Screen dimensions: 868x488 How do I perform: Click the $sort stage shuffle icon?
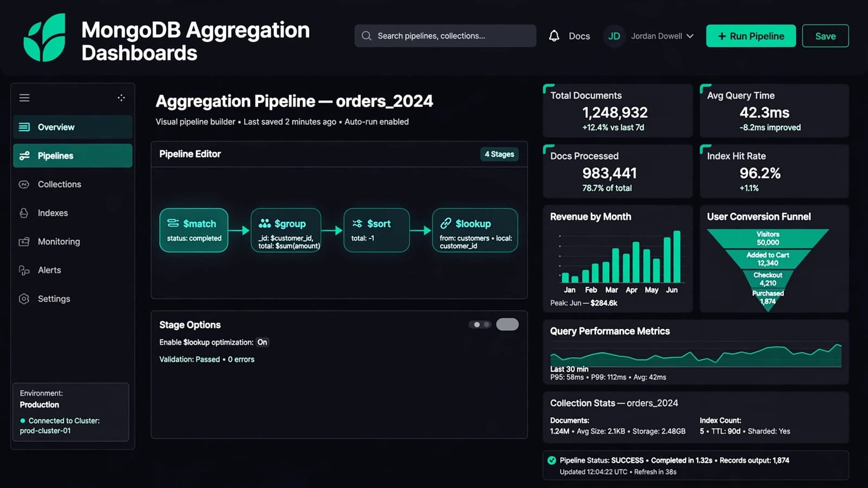point(358,223)
